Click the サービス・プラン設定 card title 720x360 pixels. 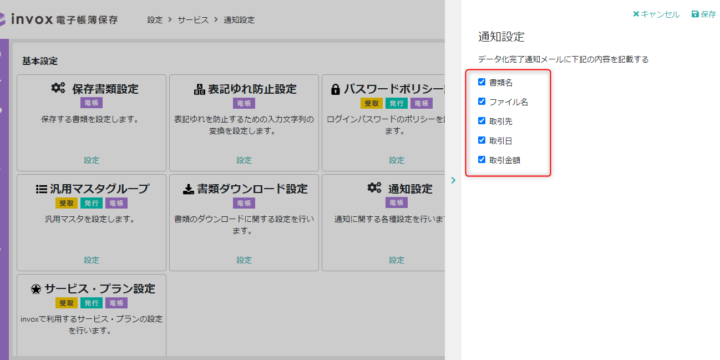100,289
